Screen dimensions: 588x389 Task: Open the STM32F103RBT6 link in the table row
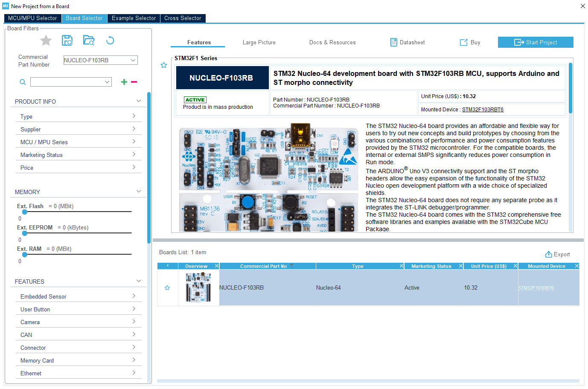(x=536, y=288)
